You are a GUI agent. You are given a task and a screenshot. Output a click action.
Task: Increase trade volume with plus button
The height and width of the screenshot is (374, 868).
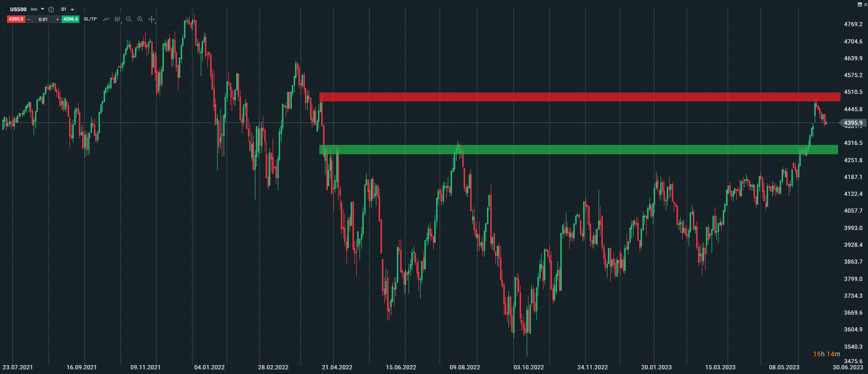tap(57, 19)
